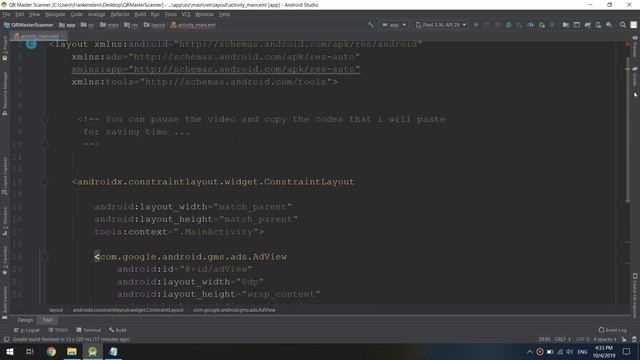Select the activity_main.xml editor tab
Screen dimensions: 640x360
pos(39,36)
